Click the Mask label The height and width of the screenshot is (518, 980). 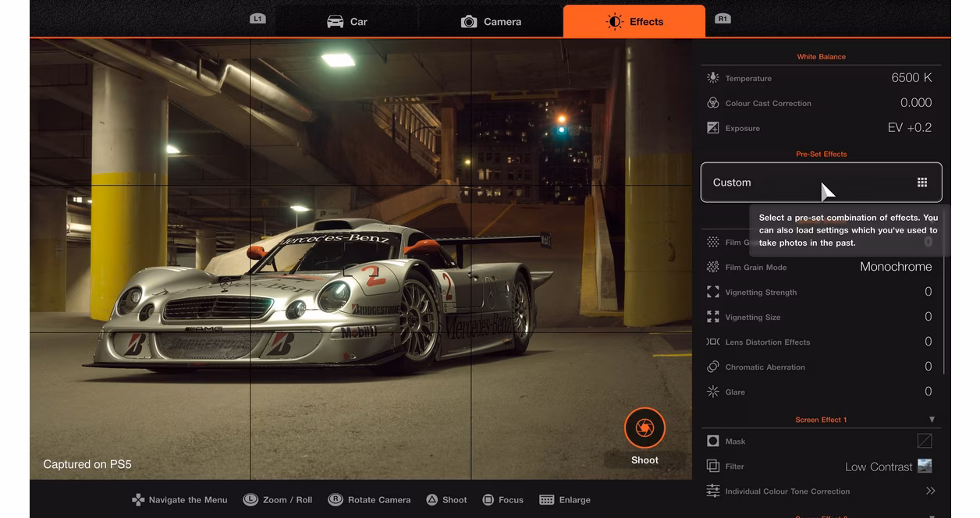(x=735, y=442)
